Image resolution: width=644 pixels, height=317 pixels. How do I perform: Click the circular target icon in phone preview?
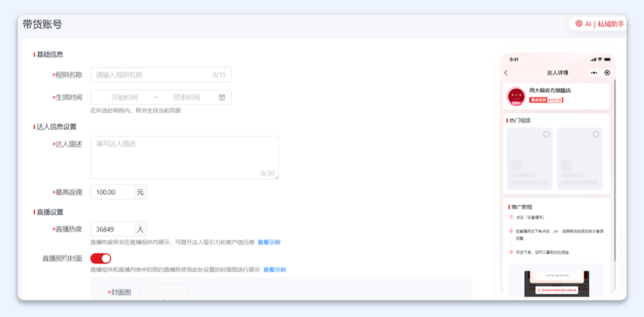[x=607, y=73]
